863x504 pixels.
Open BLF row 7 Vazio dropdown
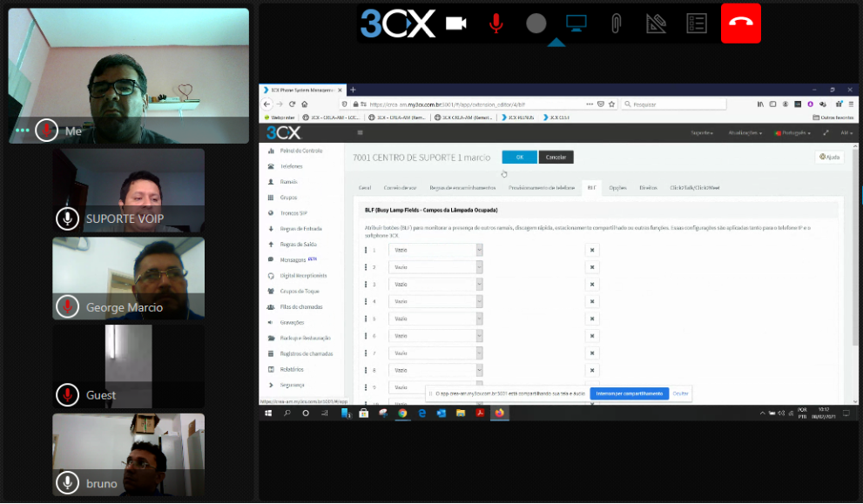[x=435, y=353]
